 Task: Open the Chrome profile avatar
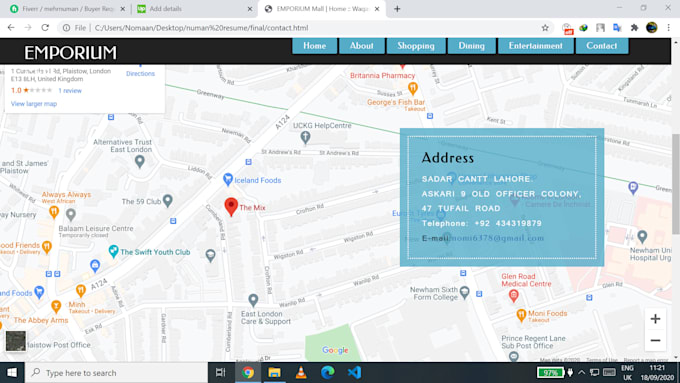[x=651, y=28]
